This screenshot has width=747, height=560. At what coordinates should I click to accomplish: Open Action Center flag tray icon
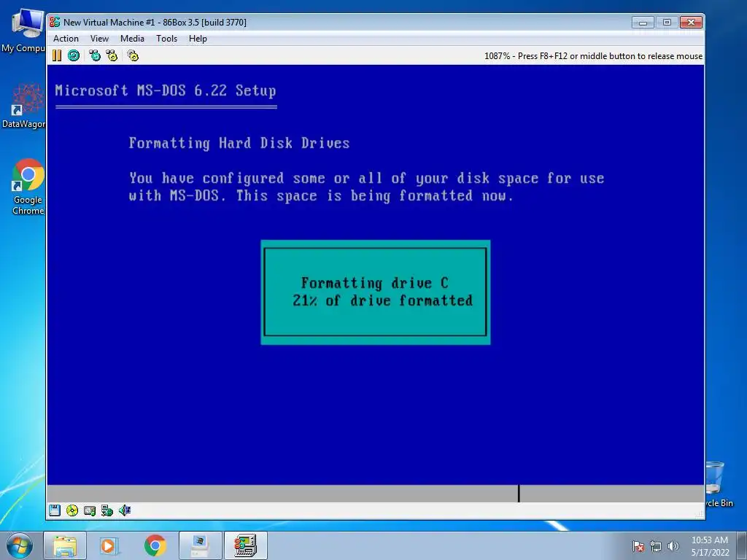coord(638,546)
